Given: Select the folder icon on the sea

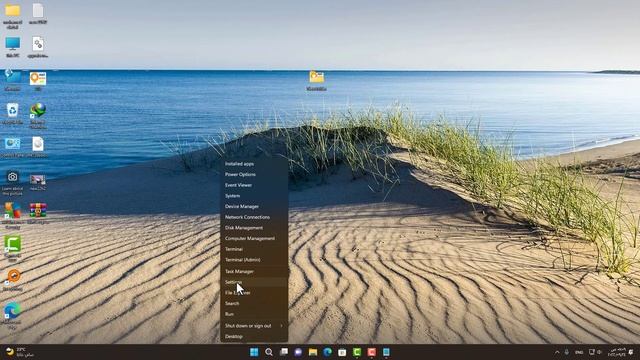Looking at the screenshot, I should [316, 80].
